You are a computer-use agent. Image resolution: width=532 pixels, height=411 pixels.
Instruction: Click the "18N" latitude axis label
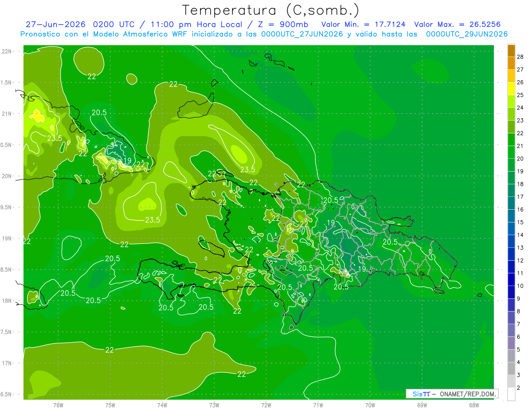pos(7,301)
